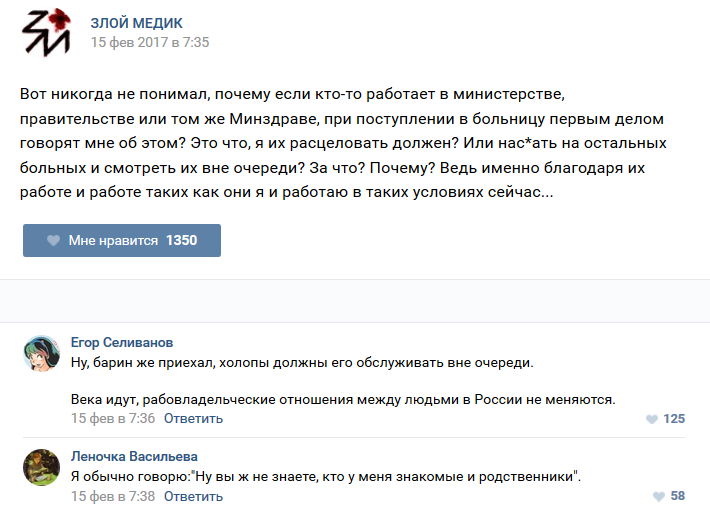710x510 pixels.
Task: Click the 15 фев в 7:38 comment timestamp
Action: [113, 496]
